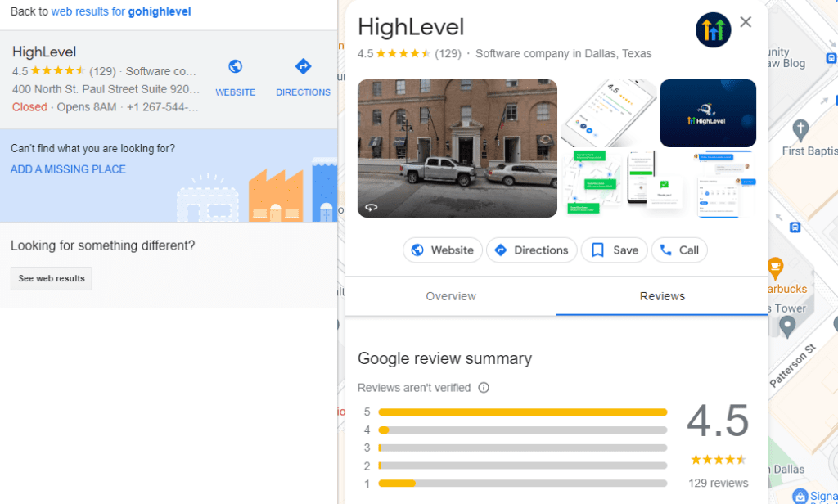Filter reviews by the 4-star bar

click(x=523, y=430)
